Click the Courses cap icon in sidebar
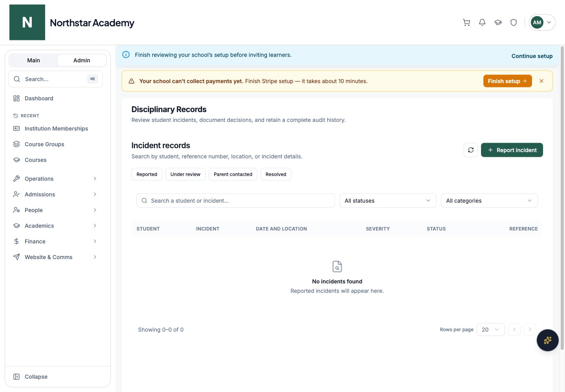 (16, 160)
